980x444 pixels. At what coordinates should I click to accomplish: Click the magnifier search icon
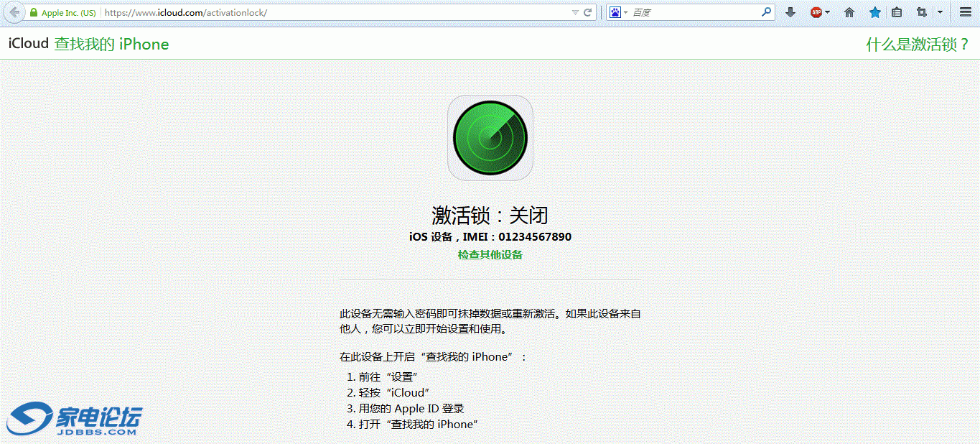click(767, 12)
